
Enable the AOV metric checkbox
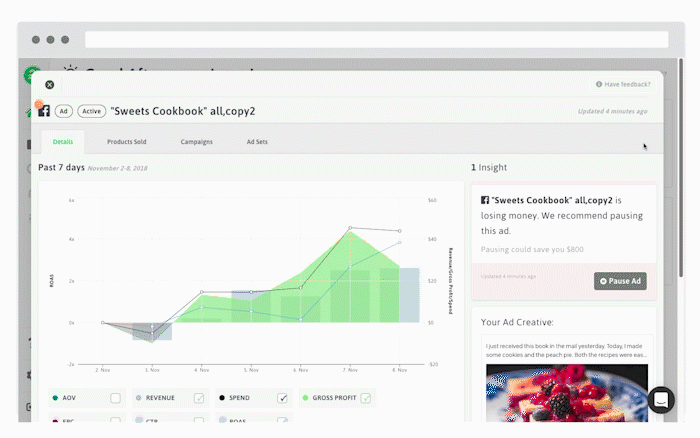point(115,398)
